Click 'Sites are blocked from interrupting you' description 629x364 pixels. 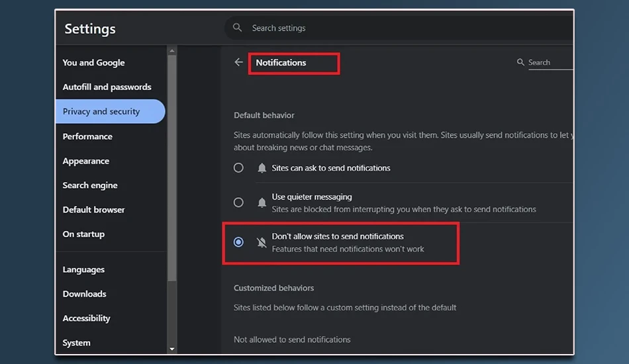404,209
